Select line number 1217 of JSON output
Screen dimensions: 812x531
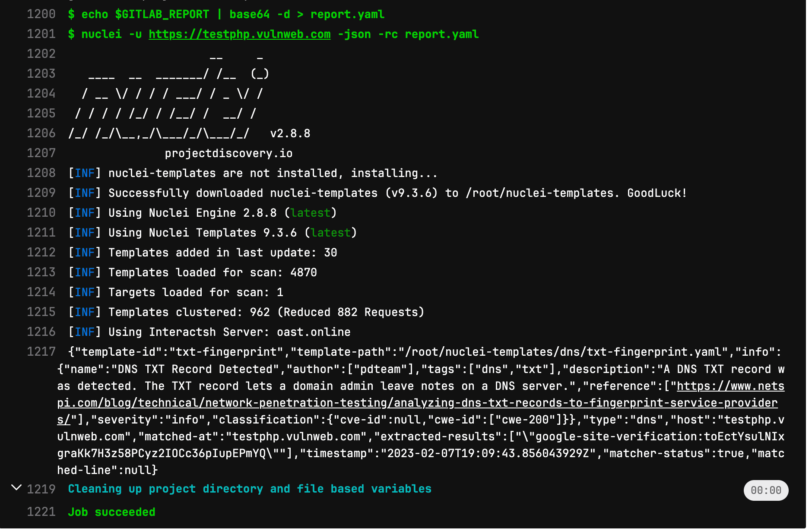(x=41, y=352)
